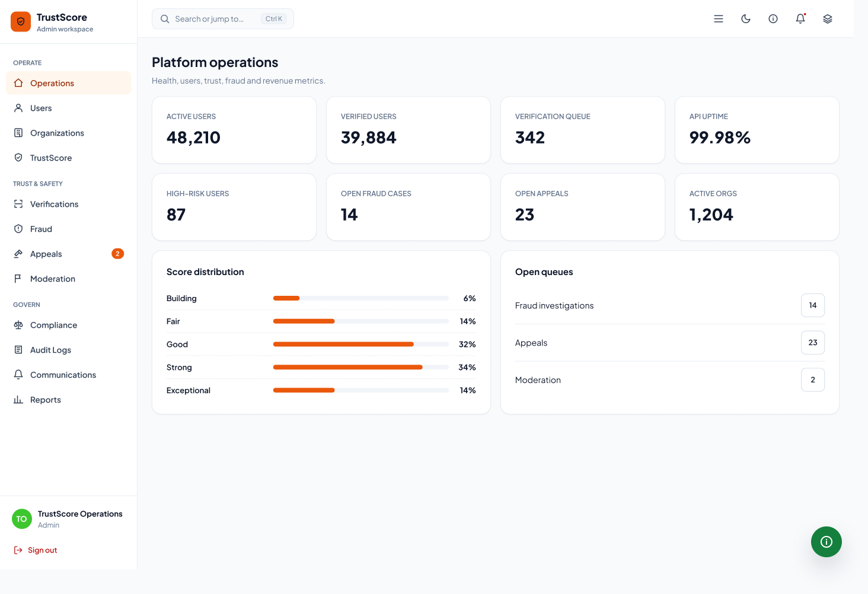Open TrustScore sidebar item
Image resolution: width=868 pixels, height=594 pixels.
(x=69, y=158)
